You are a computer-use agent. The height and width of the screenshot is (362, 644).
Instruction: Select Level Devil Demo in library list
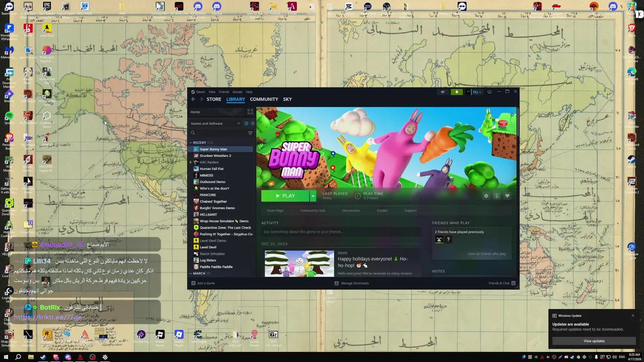(x=213, y=241)
